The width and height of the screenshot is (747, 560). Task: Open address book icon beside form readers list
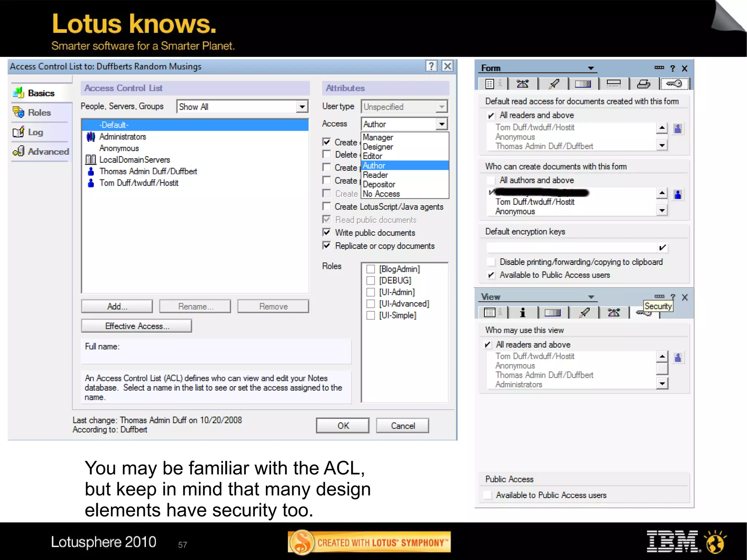pyautogui.click(x=678, y=129)
